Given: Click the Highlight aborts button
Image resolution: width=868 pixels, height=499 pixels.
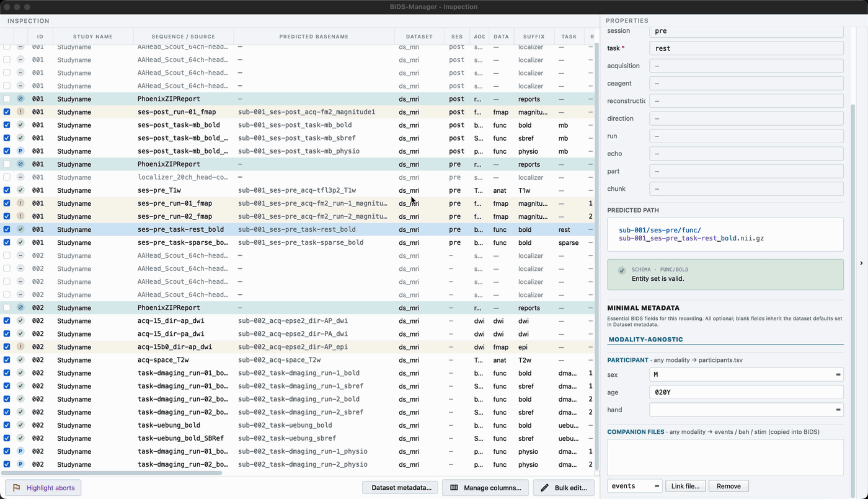Looking at the screenshot, I should click(x=43, y=488).
